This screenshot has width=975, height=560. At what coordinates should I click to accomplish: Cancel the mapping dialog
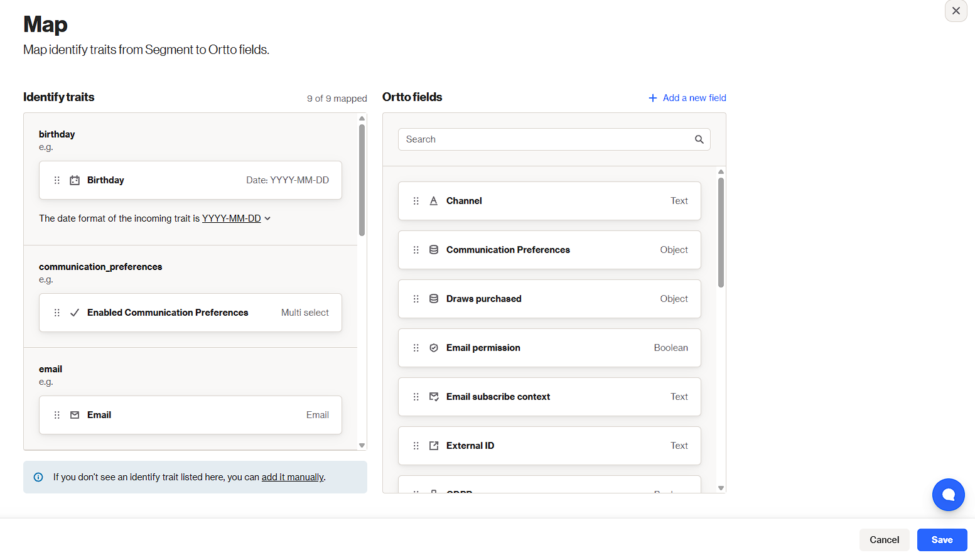(x=884, y=540)
